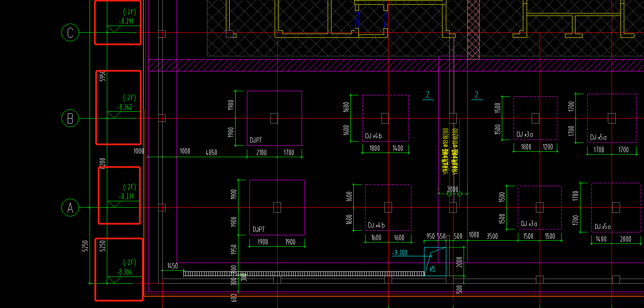Viewport: 644px width, 308px height.
Task: Click elevation value -8.331
Action: click(127, 196)
